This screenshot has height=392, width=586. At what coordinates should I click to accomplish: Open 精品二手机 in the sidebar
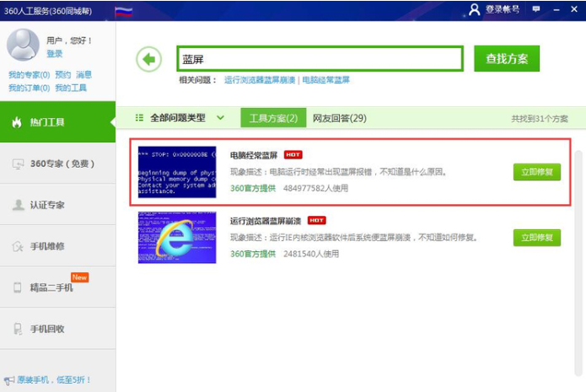pos(51,287)
